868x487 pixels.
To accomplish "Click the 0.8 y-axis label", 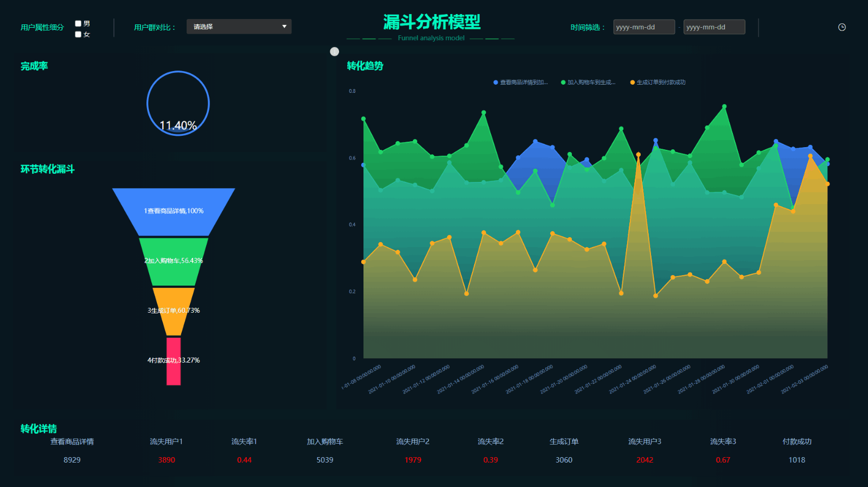I will pos(352,91).
